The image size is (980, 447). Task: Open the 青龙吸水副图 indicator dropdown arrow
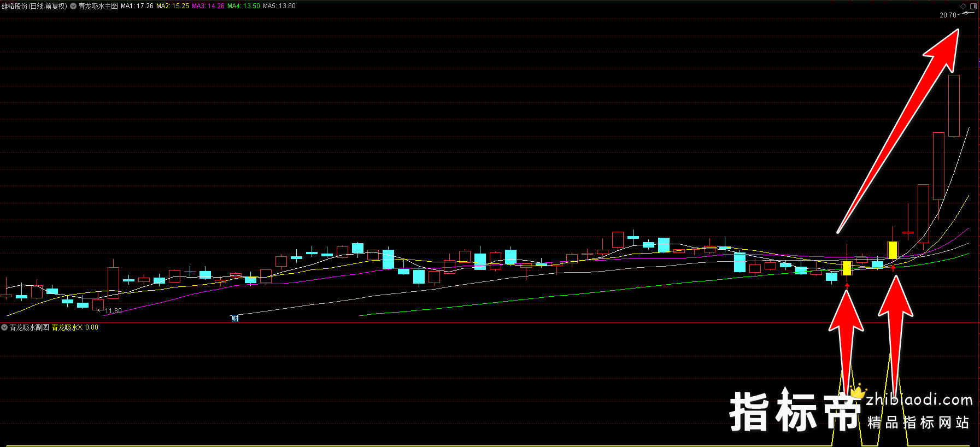(x=4, y=327)
